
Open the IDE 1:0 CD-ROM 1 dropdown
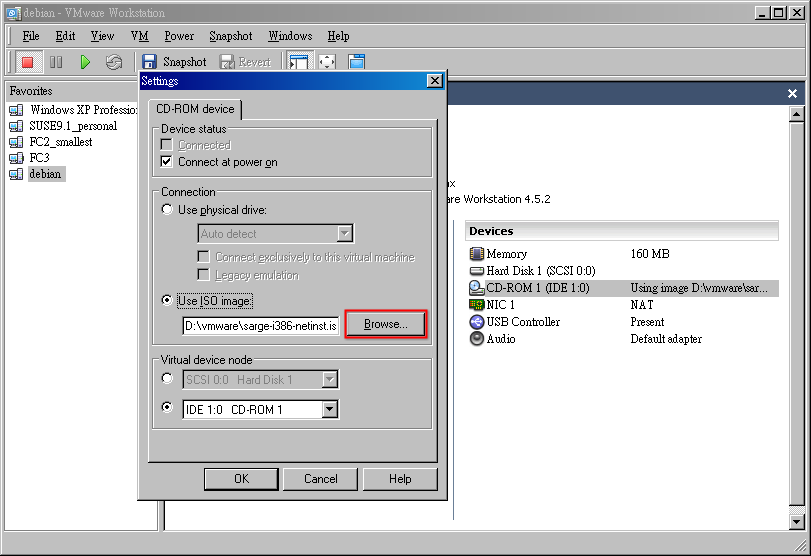pyautogui.click(x=329, y=410)
